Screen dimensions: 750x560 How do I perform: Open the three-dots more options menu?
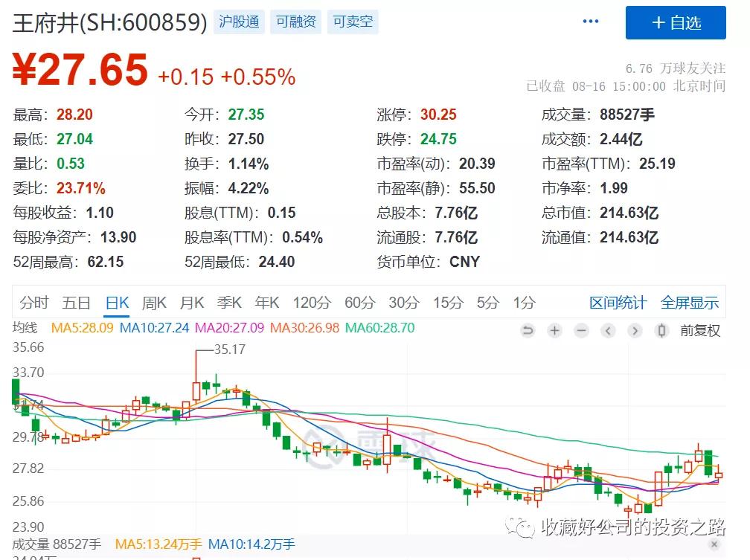click(x=590, y=22)
